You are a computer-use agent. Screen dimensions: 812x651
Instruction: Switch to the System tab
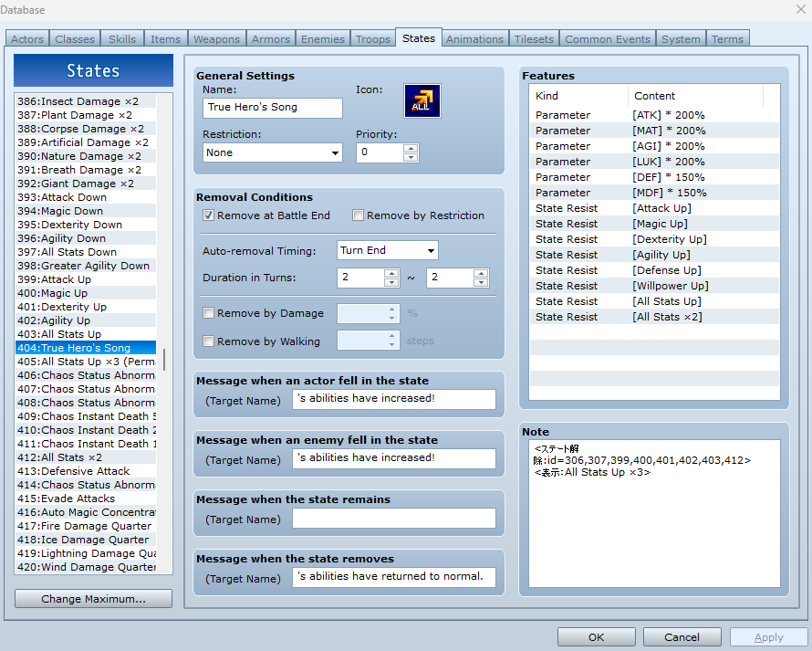pos(681,39)
